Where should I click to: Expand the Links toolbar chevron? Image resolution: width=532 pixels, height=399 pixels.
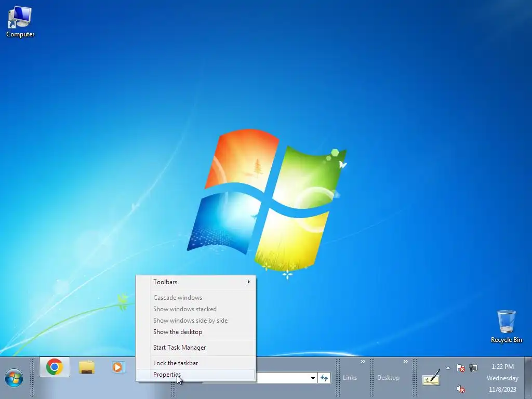[x=363, y=362]
